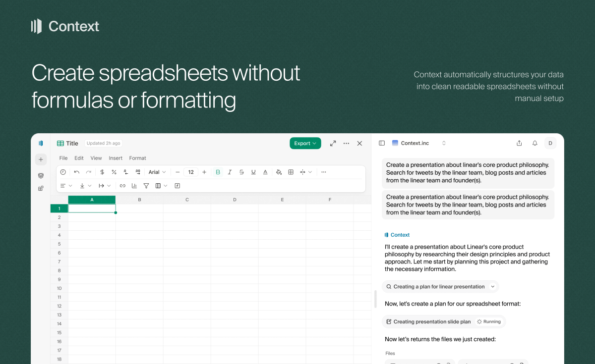Screen dimensions: 595x364
Task: Toggle italic formatting
Action: coord(230,172)
